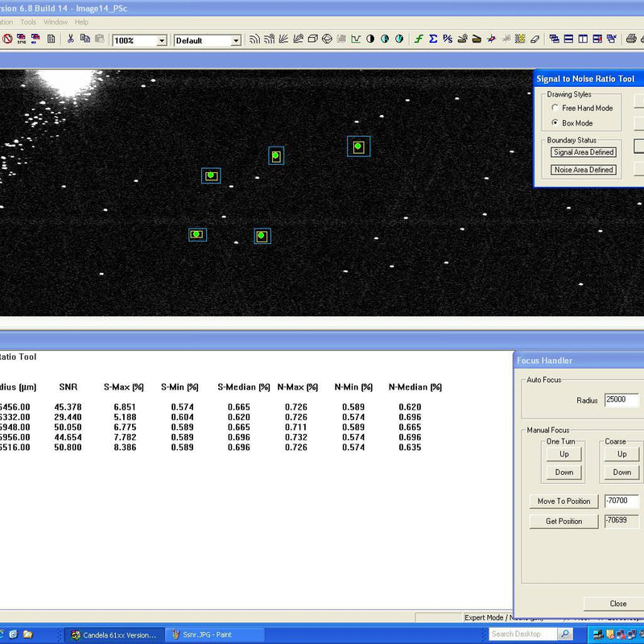Viewport: 644px width, 644px height.
Task: Click the cascade windows toolbar icon
Action: tap(555, 39)
